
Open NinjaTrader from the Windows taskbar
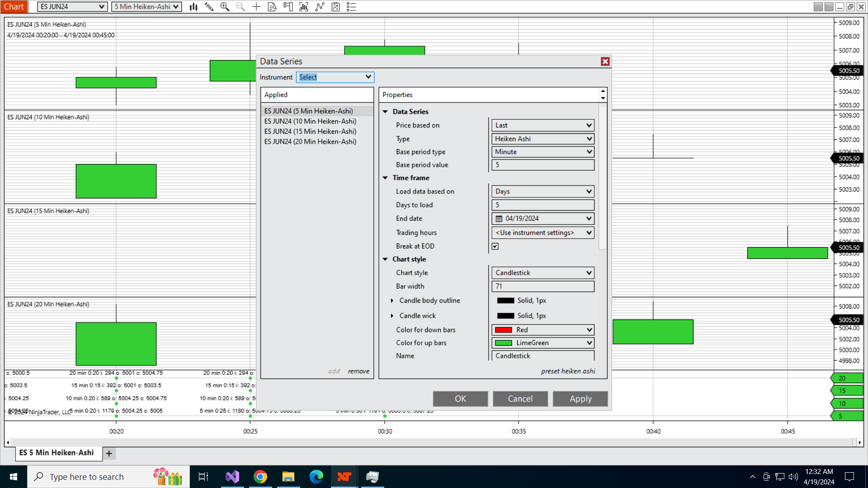pyautogui.click(x=344, y=477)
